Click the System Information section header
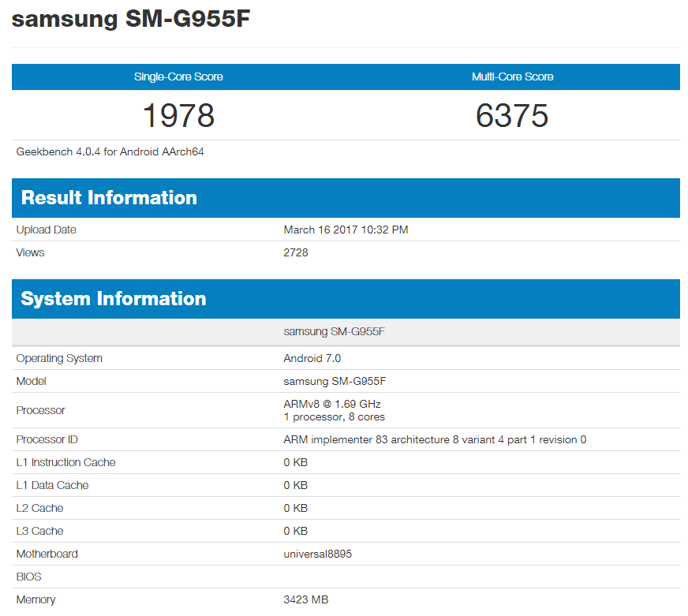This screenshot has width=688, height=616. tap(114, 299)
